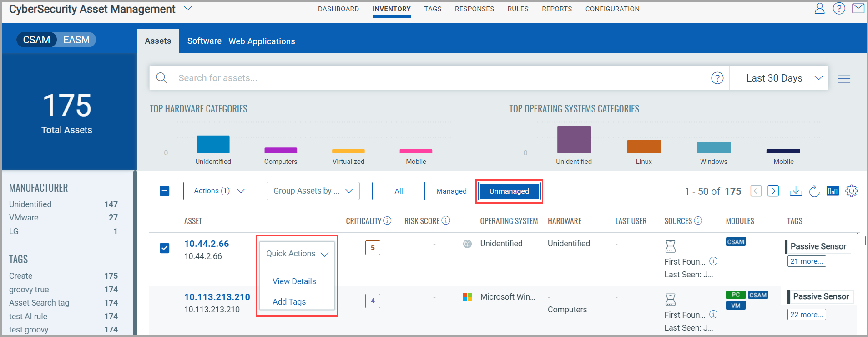Click the Criticality info icon
868x337 pixels.
(387, 220)
